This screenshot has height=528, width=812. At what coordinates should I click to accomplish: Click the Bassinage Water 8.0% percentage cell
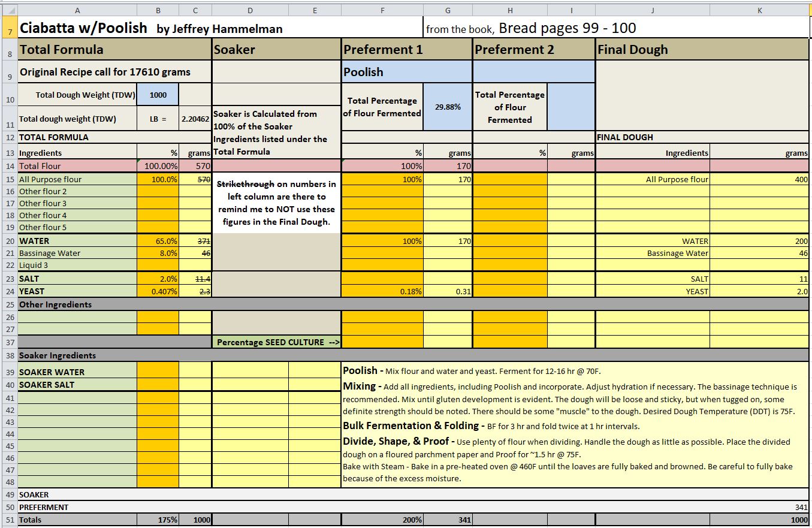(x=158, y=254)
